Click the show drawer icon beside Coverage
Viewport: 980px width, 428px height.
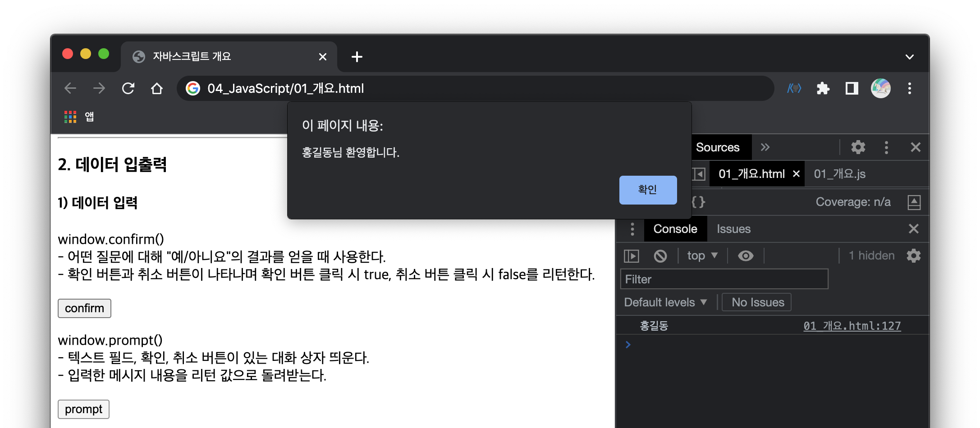914,202
